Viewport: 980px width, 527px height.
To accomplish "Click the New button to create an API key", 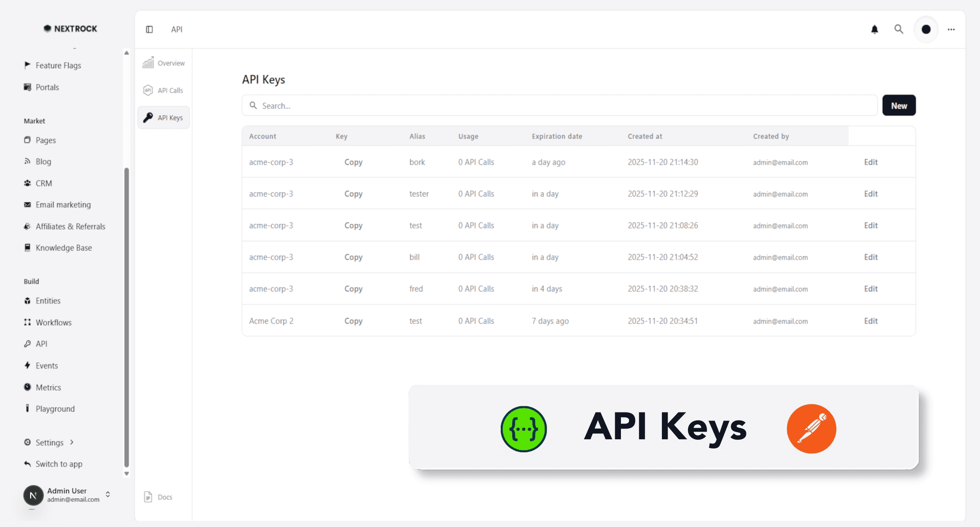I will click(x=899, y=105).
